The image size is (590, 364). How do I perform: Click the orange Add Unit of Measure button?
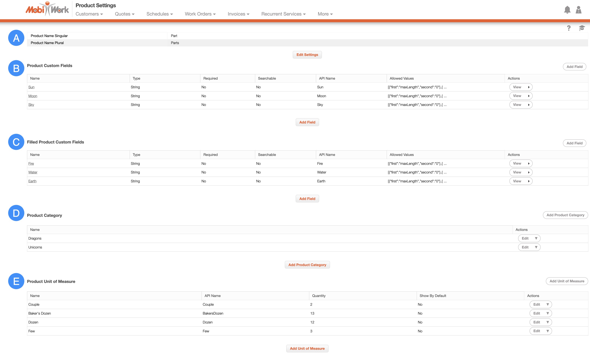click(x=307, y=348)
